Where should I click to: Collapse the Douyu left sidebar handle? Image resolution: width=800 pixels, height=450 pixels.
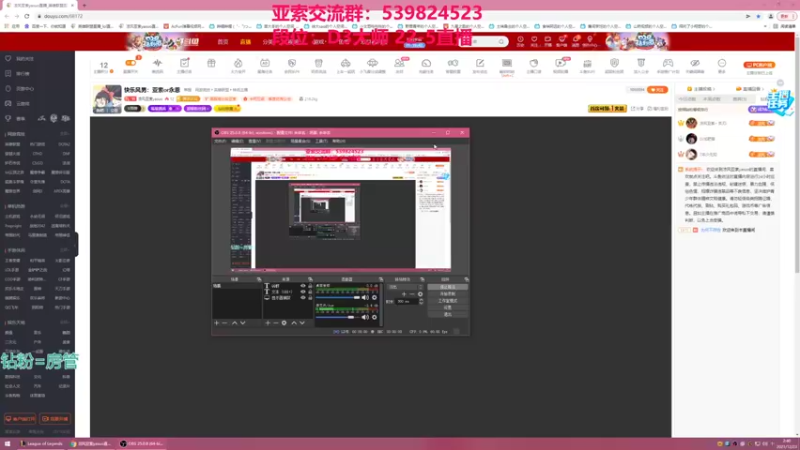76,244
